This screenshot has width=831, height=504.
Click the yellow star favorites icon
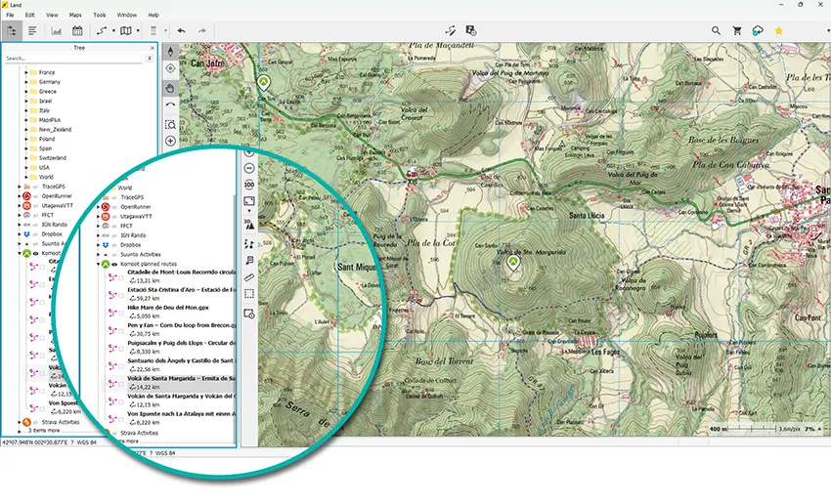(x=779, y=30)
